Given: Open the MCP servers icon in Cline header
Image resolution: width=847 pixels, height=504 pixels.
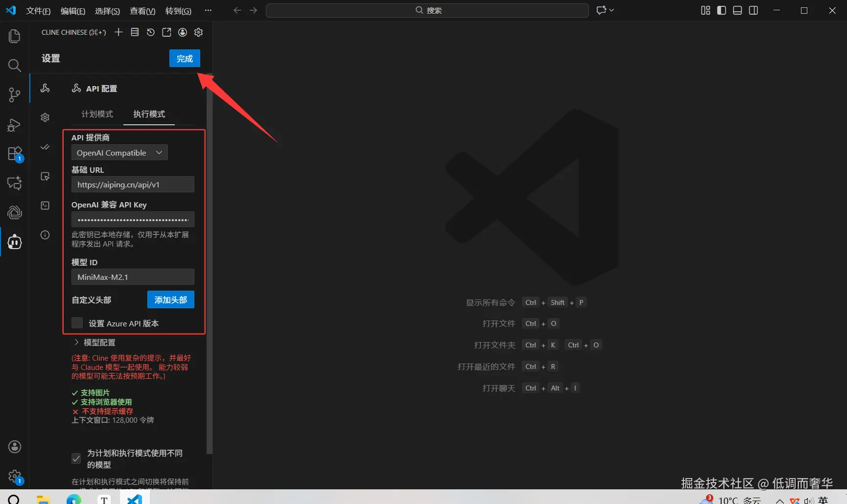Looking at the screenshot, I should click(135, 32).
